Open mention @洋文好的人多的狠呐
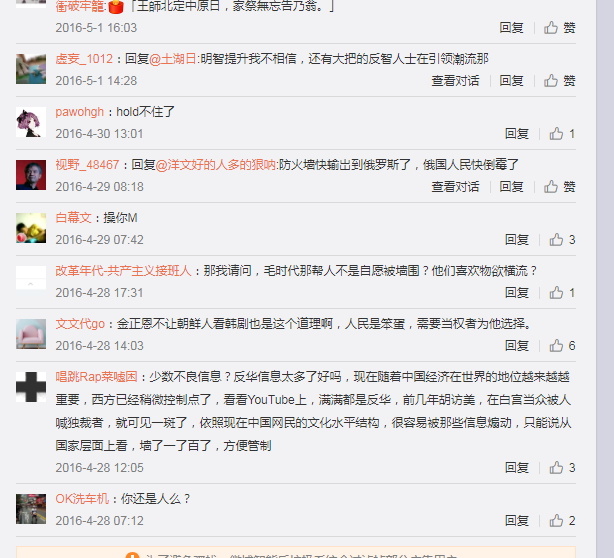Screen dimensions: 614x558 (x=216, y=165)
